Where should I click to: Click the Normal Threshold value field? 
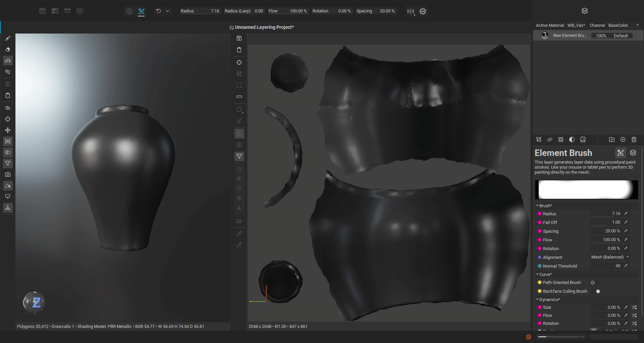[x=606, y=266]
